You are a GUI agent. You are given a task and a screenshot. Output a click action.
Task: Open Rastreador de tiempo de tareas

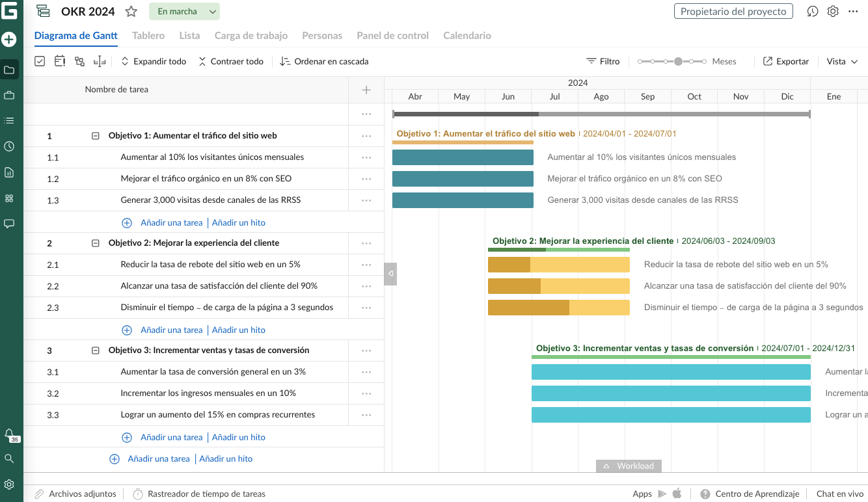point(200,494)
